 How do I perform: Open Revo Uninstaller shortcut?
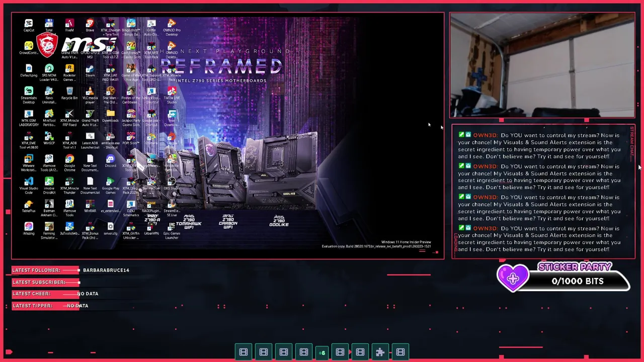point(49,96)
